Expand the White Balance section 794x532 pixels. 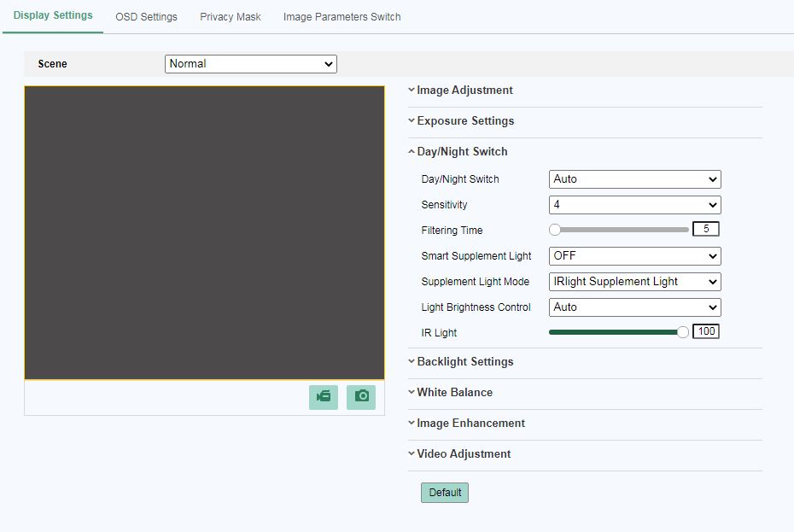coord(454,393)
